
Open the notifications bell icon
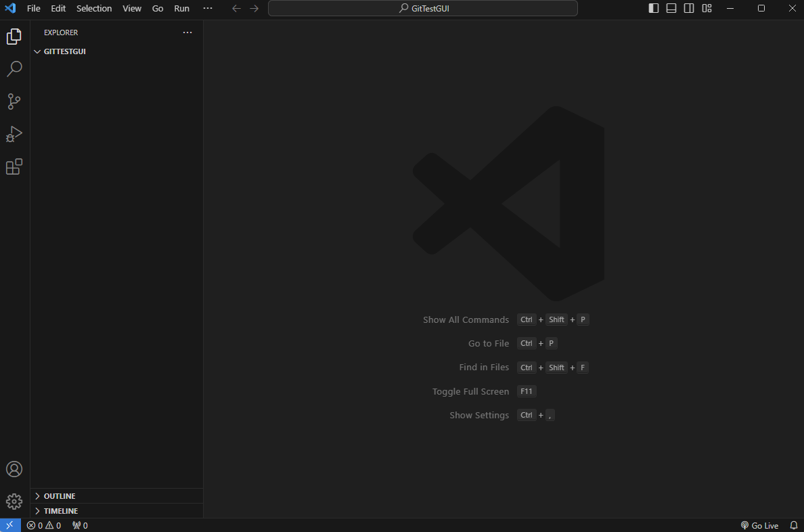click(794, 525)
